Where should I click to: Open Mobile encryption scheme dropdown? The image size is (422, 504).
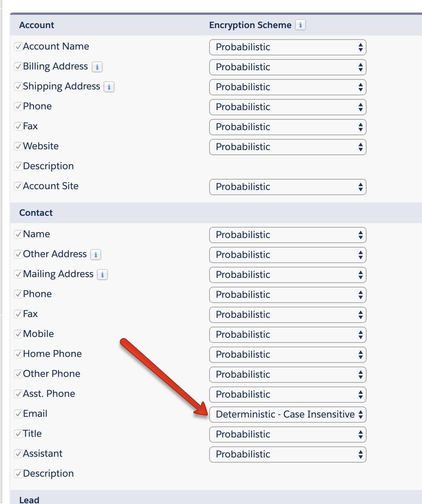pos(288,335)
